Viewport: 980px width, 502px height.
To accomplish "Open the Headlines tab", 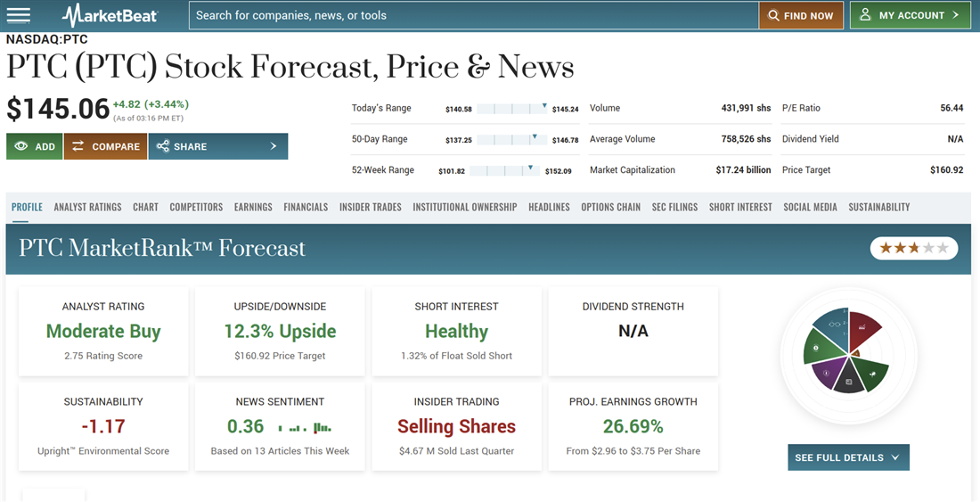I will [549, 207].
